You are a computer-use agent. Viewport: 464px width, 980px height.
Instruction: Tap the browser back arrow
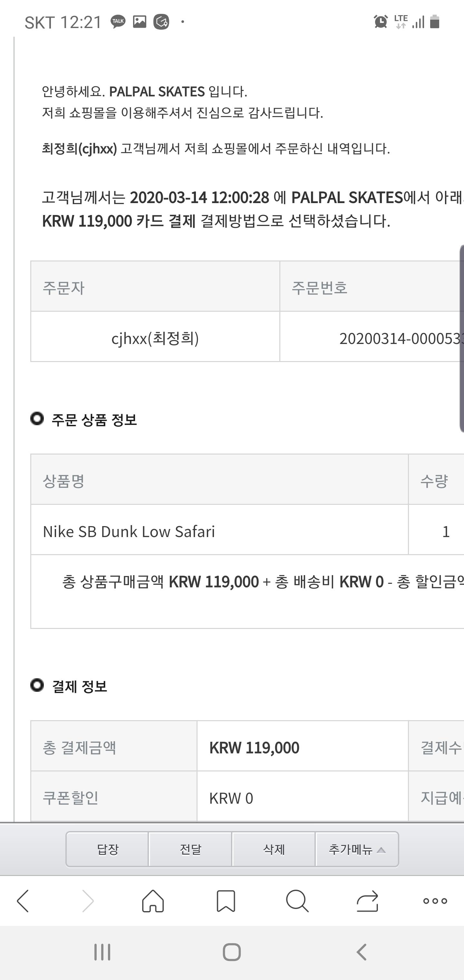[x=23, y=900]
